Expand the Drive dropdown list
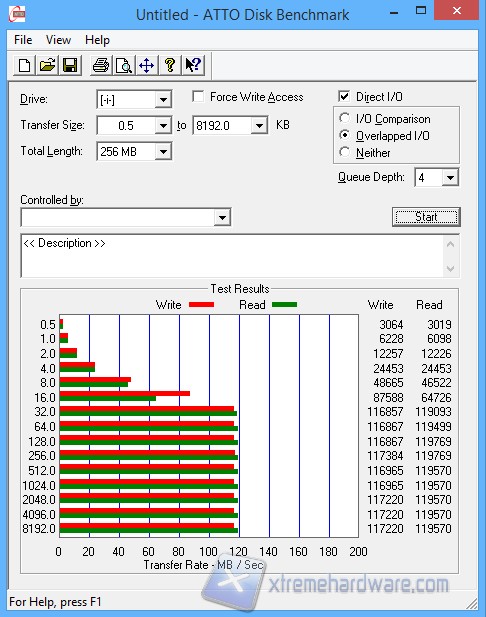This screenshot has width=486, height=617. [x=163, y=100]
